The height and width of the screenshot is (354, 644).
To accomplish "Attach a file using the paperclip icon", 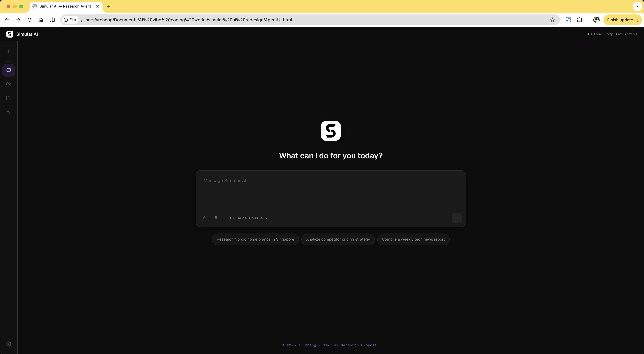I will tap(205, 218).
